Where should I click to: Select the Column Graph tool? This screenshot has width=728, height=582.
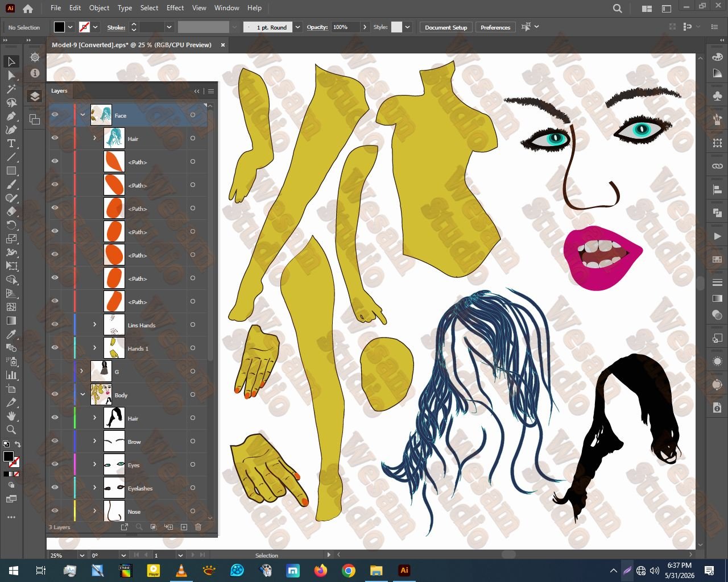pyautogui.click(x=11, y=375)
